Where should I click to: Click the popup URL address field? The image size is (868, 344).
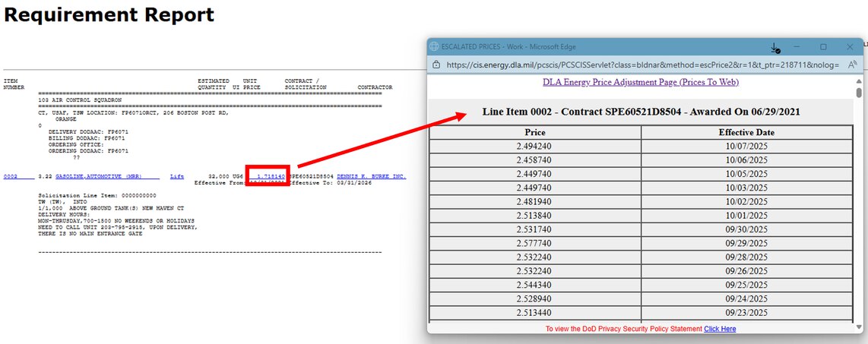[x=642, y=65]
